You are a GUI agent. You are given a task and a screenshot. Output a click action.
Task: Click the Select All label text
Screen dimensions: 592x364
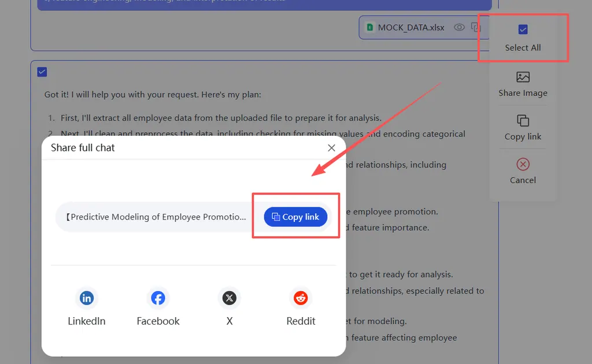point(523,48)
